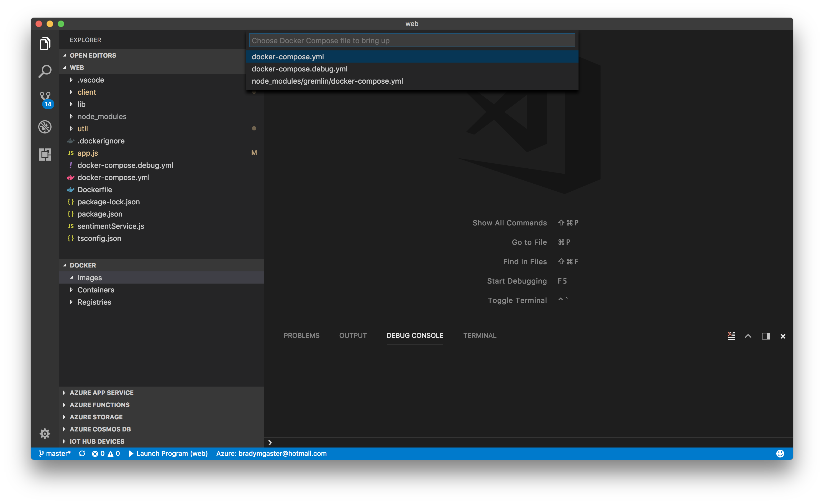Click the feedback smiley icon
Screen dimensions: 824x504
click(780, 454)
